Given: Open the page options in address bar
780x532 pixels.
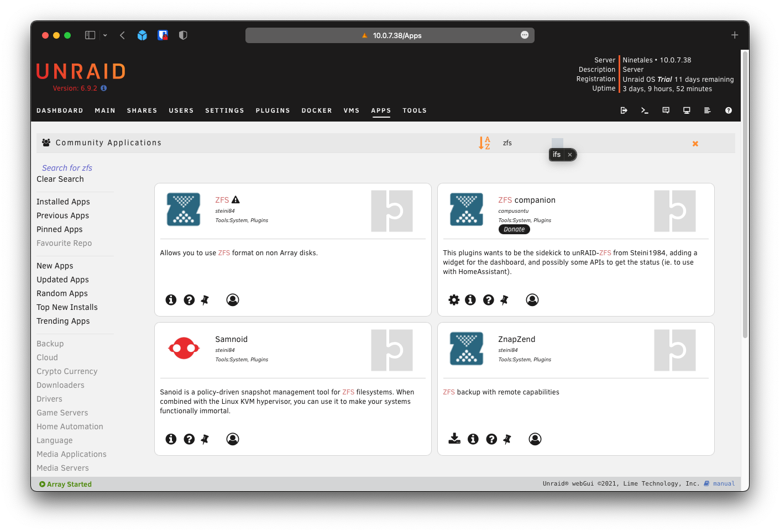Looking at the screenshot, I should click(x=524, y=35).
